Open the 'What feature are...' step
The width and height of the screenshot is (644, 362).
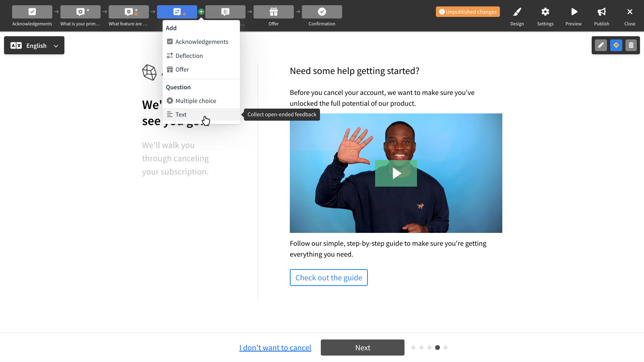129,12
